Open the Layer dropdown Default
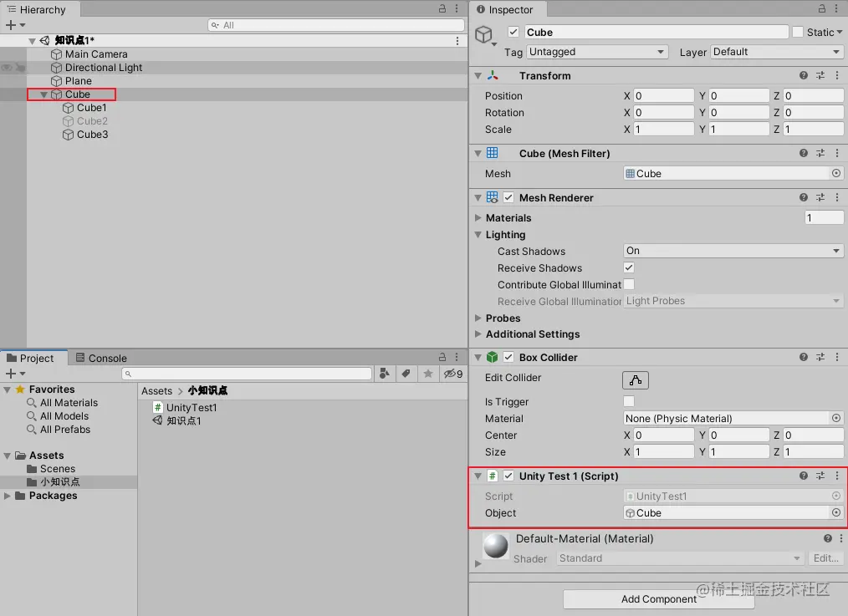 (777, 52)
